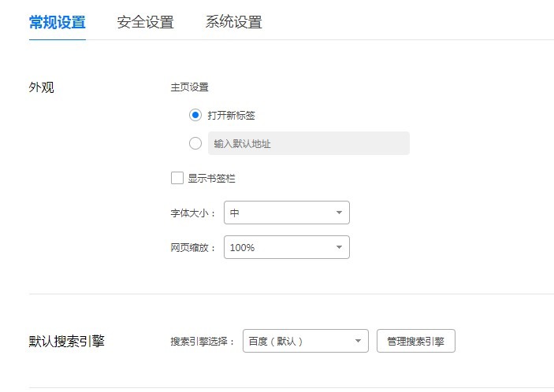Open the 系统设置 tab
Image resolution: width=554 pixels, height=392 pixels.
tap(233, 22)
